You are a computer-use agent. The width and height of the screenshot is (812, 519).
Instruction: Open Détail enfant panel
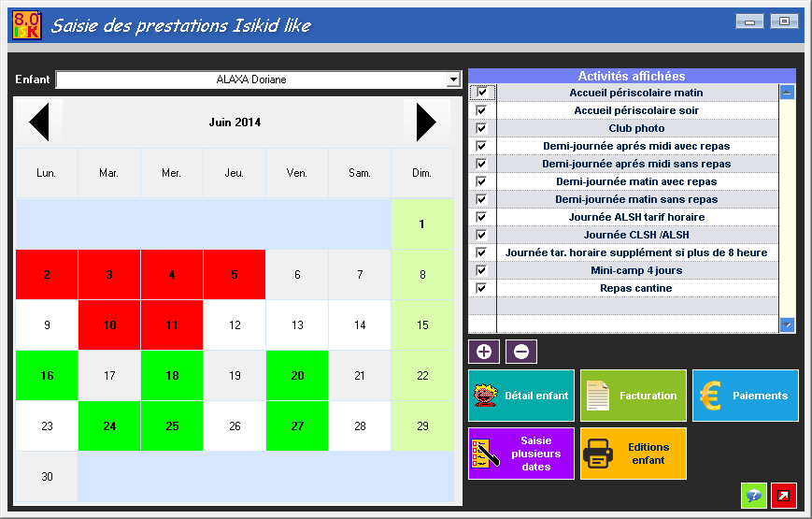[521, 396]
